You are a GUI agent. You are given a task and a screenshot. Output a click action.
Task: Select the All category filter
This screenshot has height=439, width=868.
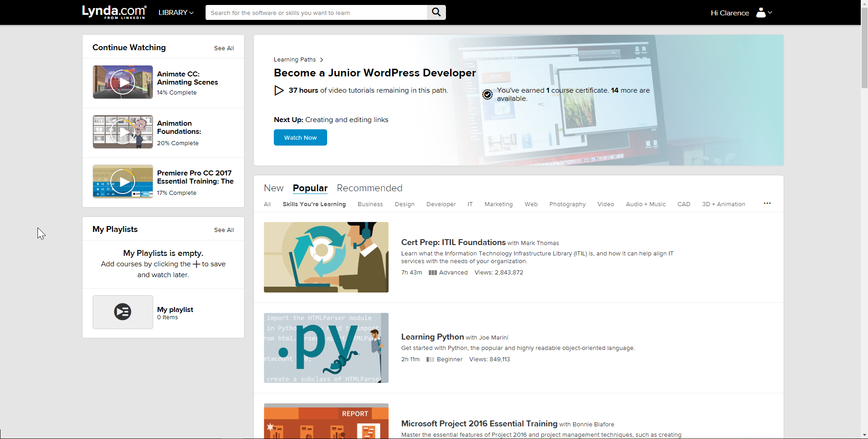(x=267, y=204)
